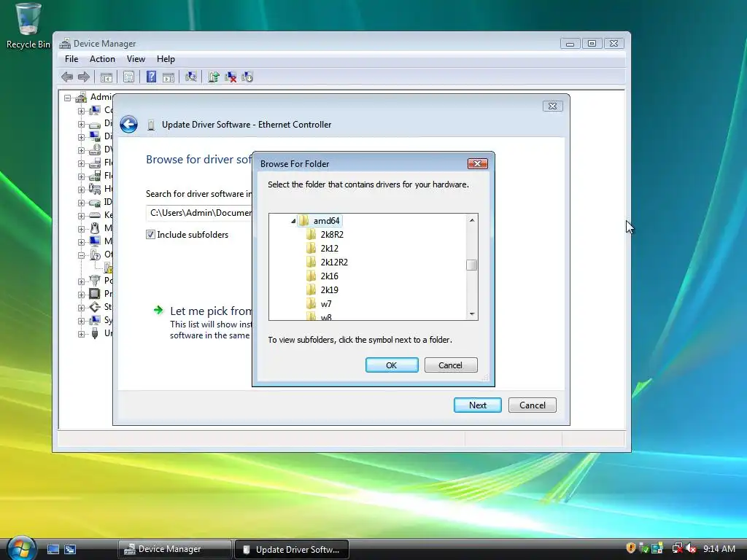The height and width of the screenshot is (560, 747).
Task: Select the keyboard category icon in device tree
Action: [x=95, y=215]
